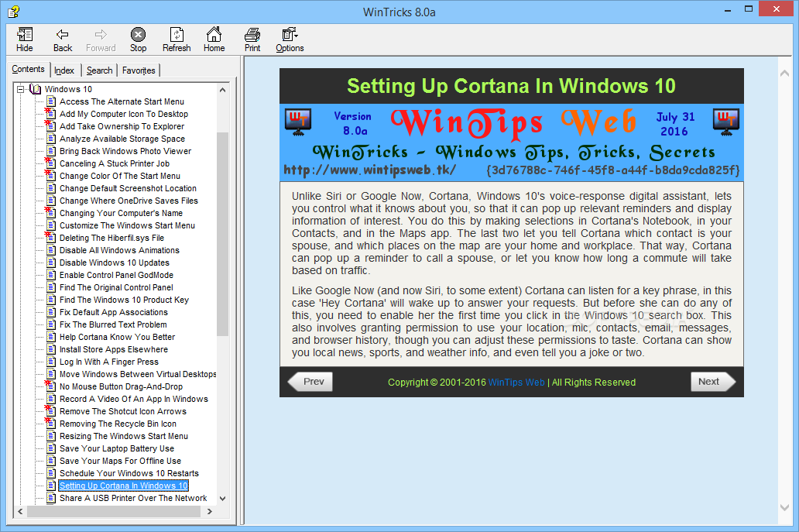Collapse the Windows 10 tree node
Screen dimensions: 799x532
(x=20, y=89)
